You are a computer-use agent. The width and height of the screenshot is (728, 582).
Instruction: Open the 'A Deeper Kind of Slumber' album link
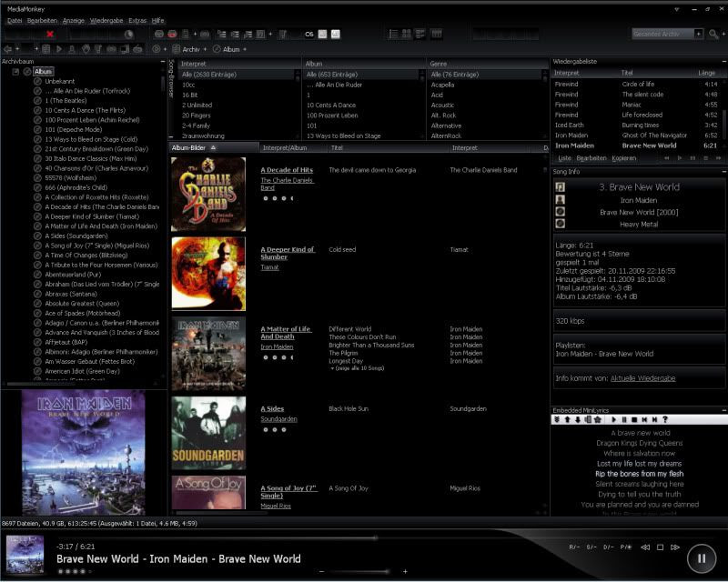point(288,253)
